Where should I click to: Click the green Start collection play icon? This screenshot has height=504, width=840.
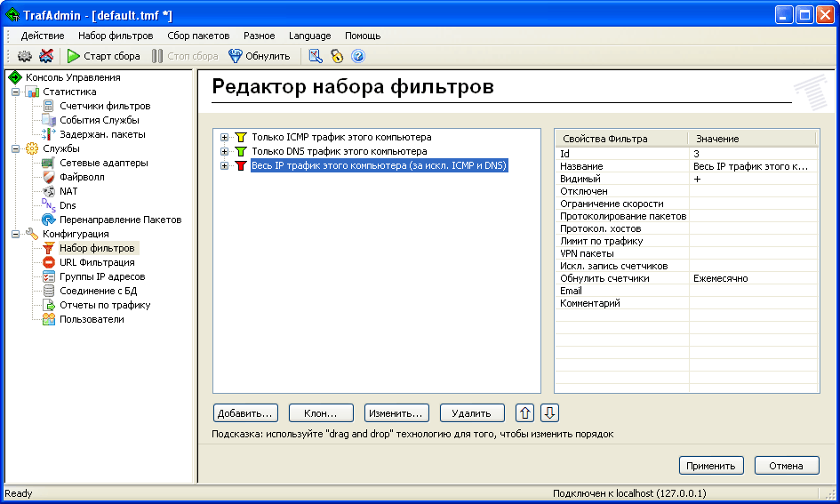click(x=74, y=56)
